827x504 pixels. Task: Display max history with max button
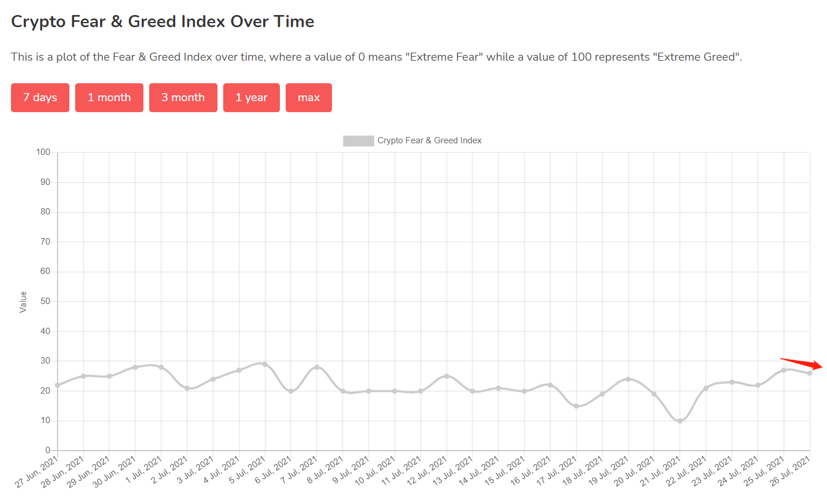308,98
